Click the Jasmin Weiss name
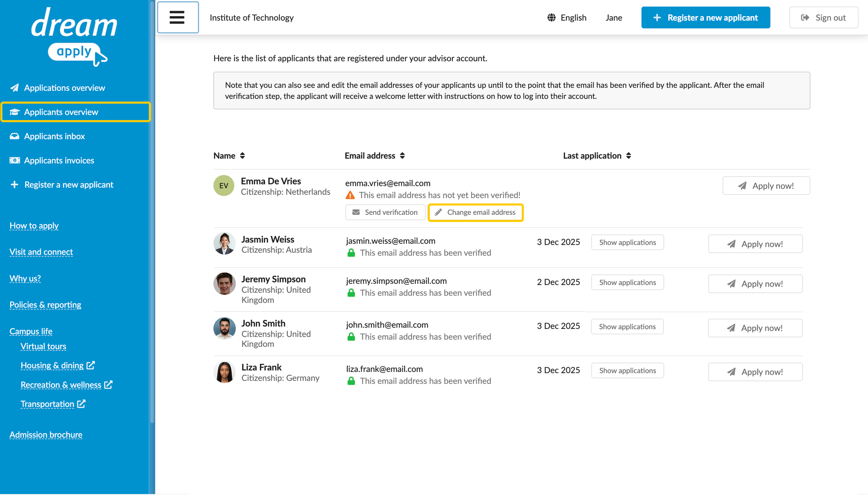This screenshot has width=868, height=495. pos(268,239)
